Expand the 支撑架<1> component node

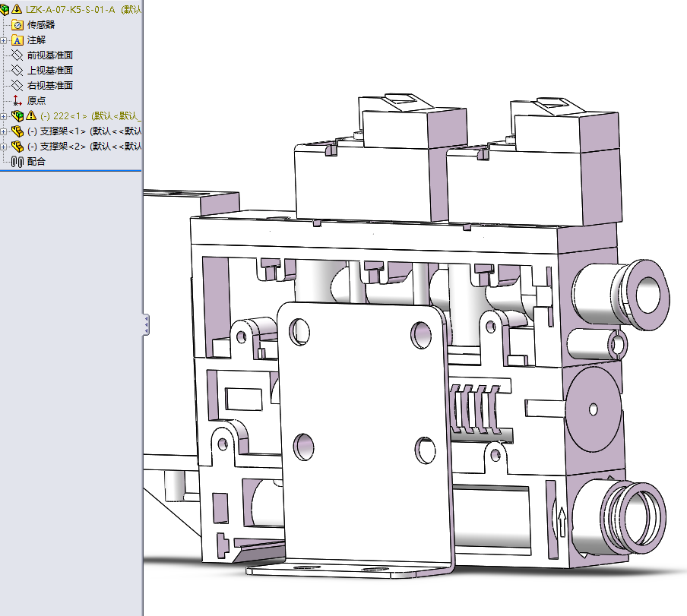4,131
